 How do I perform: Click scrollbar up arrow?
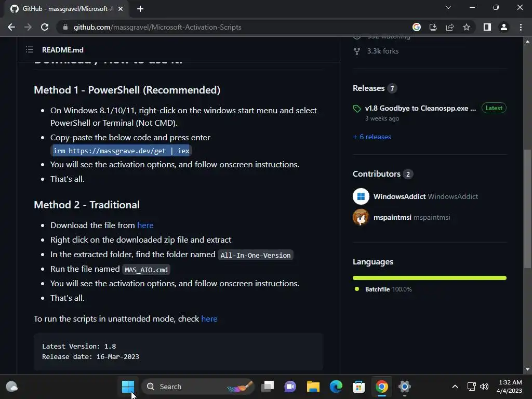click(527, 42)
